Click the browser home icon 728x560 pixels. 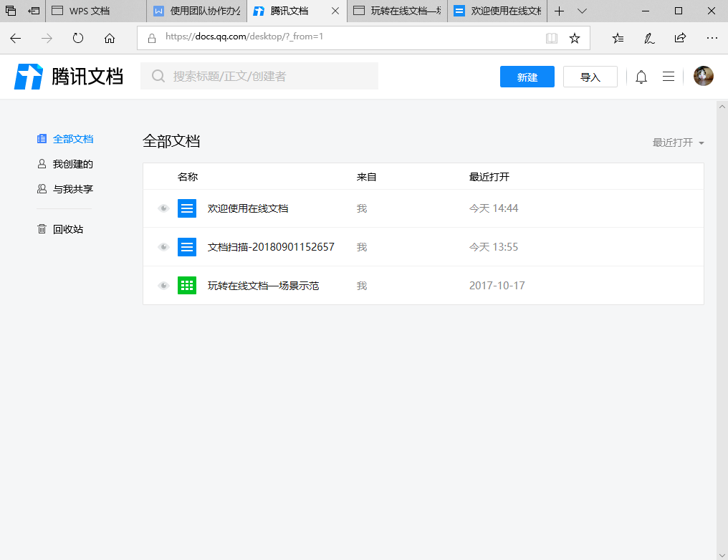pos(110,39)
